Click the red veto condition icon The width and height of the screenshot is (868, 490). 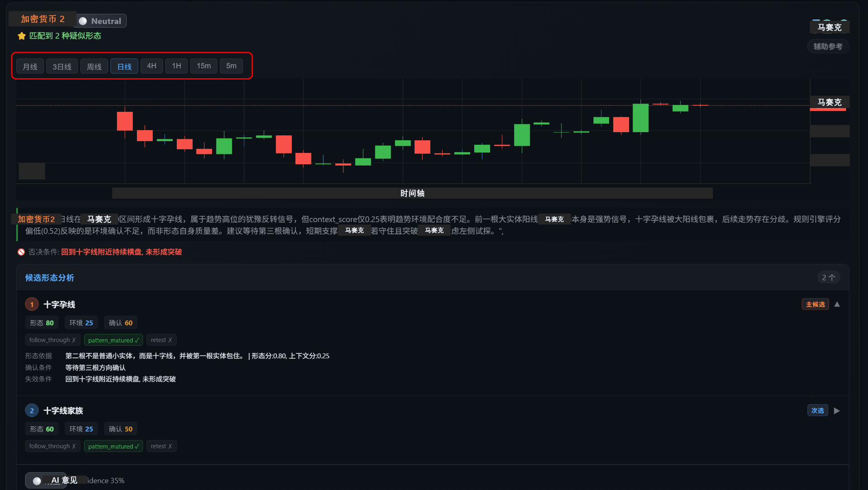[x=21, y=252]
